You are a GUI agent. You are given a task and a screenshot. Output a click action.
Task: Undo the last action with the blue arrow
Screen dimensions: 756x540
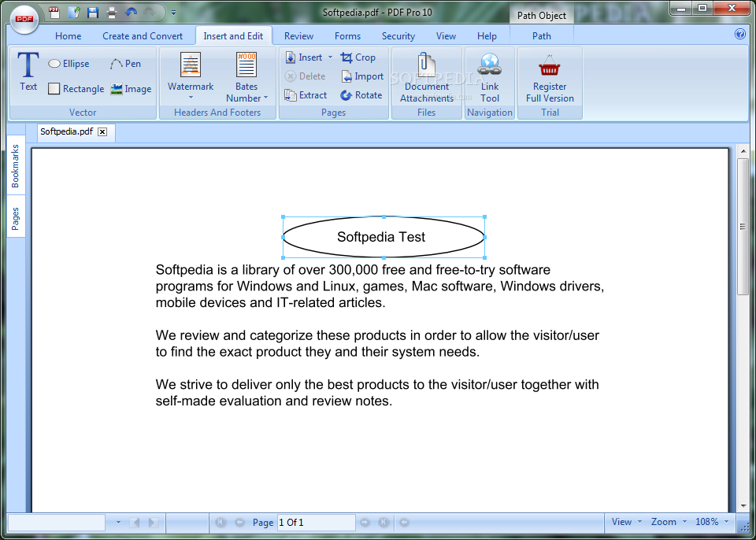(x=131, y=12)
